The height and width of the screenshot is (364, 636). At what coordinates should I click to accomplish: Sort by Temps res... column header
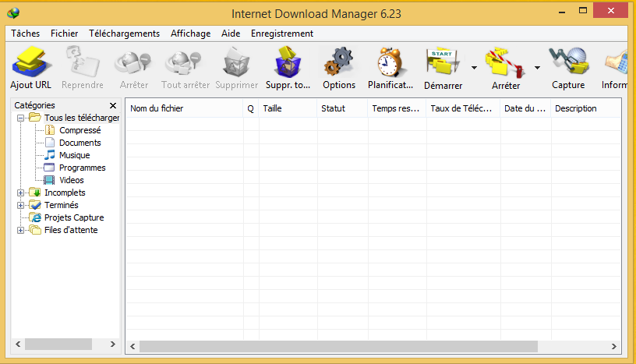point(397,108)
